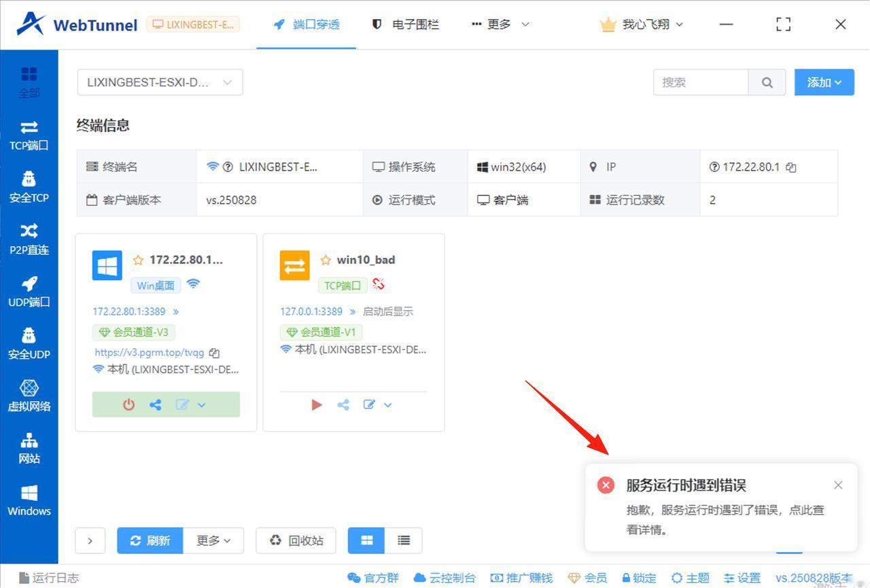Click 锁定 in the status bar

[x=639, y=578]
